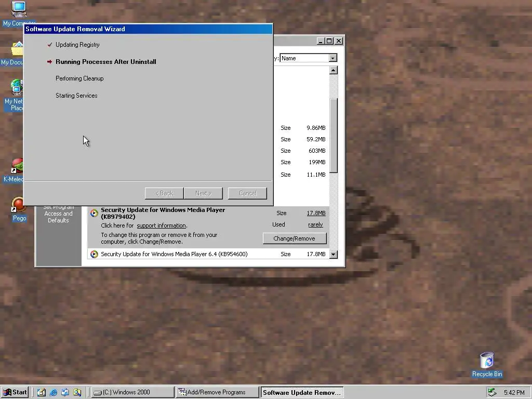The height and width of the screenshot is (399, 532).
Task: Click the Back button in wizard
Action: [x=164, y=193]
